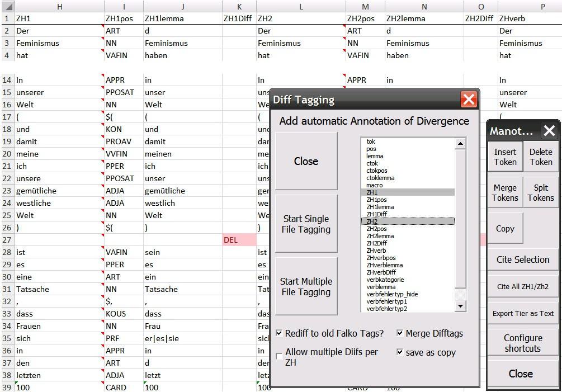Click Start Multiple File Tagging
The image size is (562, 392).
(x=306, y=286)
